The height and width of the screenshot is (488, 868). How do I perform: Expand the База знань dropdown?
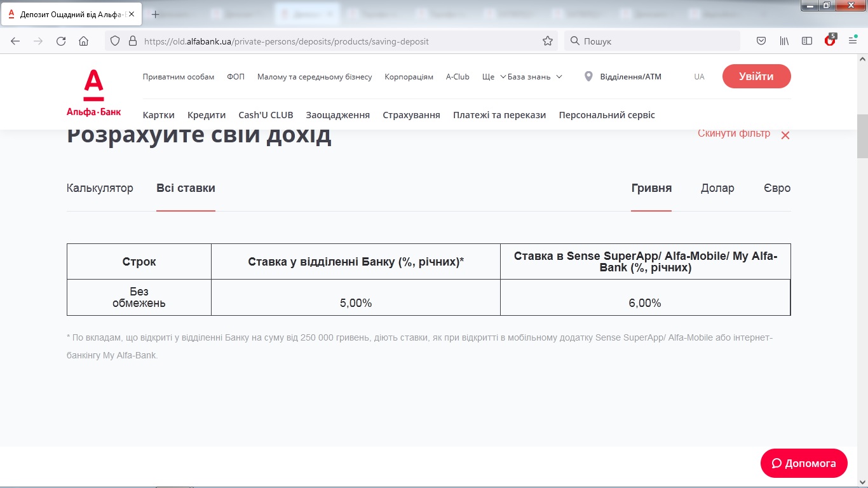[535, 77]
